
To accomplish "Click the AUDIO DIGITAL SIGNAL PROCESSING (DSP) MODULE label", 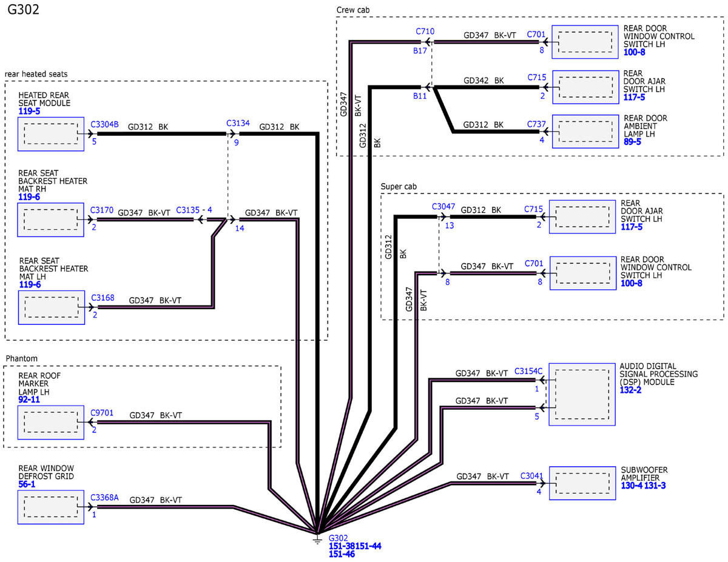I will tap(658, 374).
